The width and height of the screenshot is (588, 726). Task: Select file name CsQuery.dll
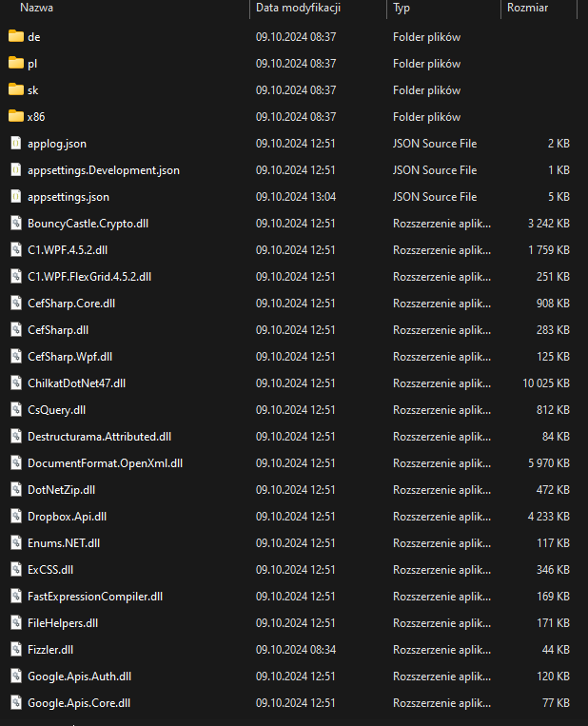[x=56, y=410]
